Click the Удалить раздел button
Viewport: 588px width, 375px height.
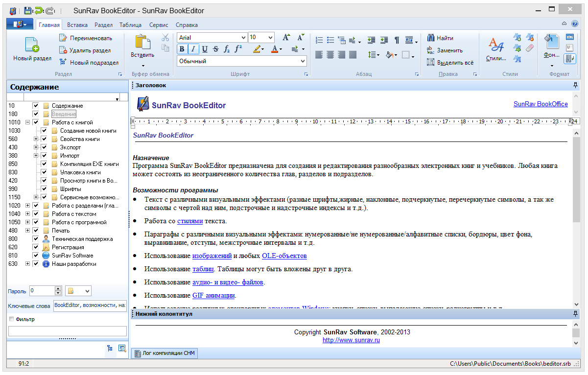click(85, 50)
